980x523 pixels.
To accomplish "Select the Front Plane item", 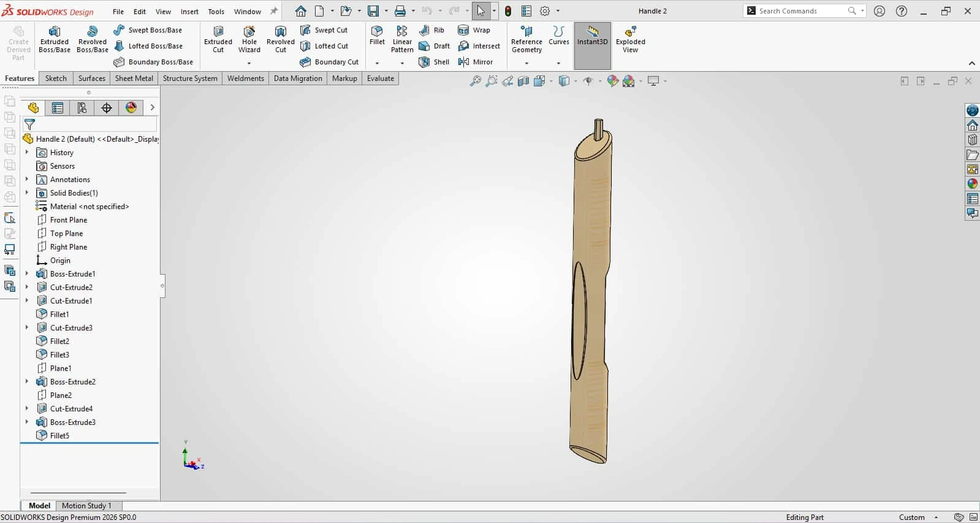I will pyautogui.click(x=69, y=220).
